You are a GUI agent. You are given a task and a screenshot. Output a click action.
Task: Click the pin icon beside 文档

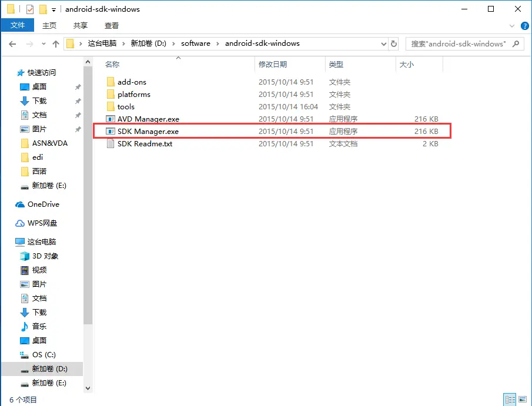[x=78, y=115]
